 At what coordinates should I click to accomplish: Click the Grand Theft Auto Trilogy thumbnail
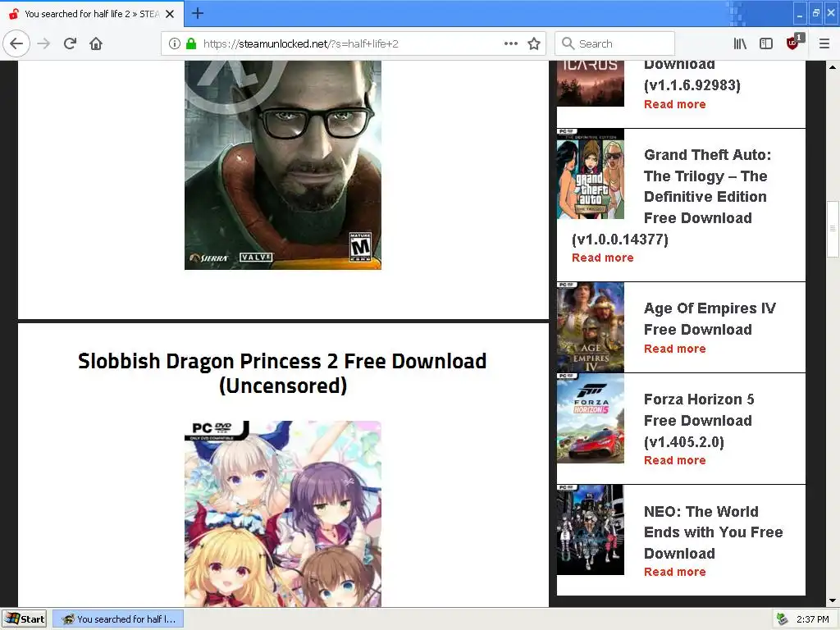[591, 174]
